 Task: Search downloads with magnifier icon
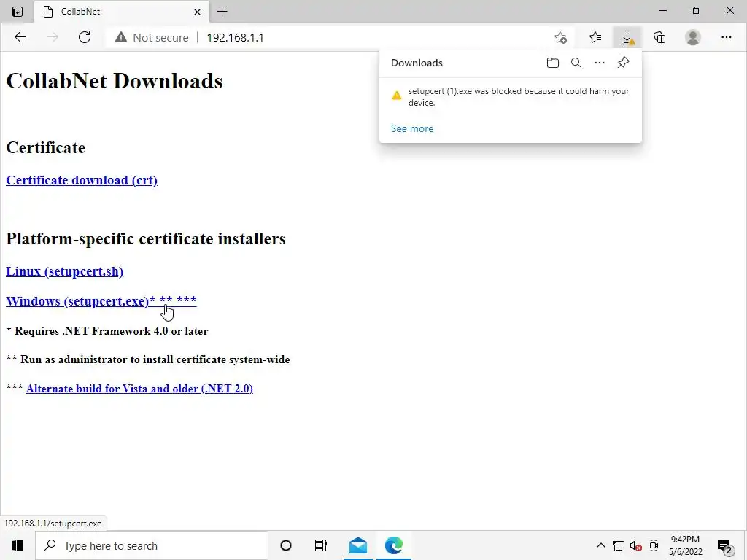(x=576, y=63)
